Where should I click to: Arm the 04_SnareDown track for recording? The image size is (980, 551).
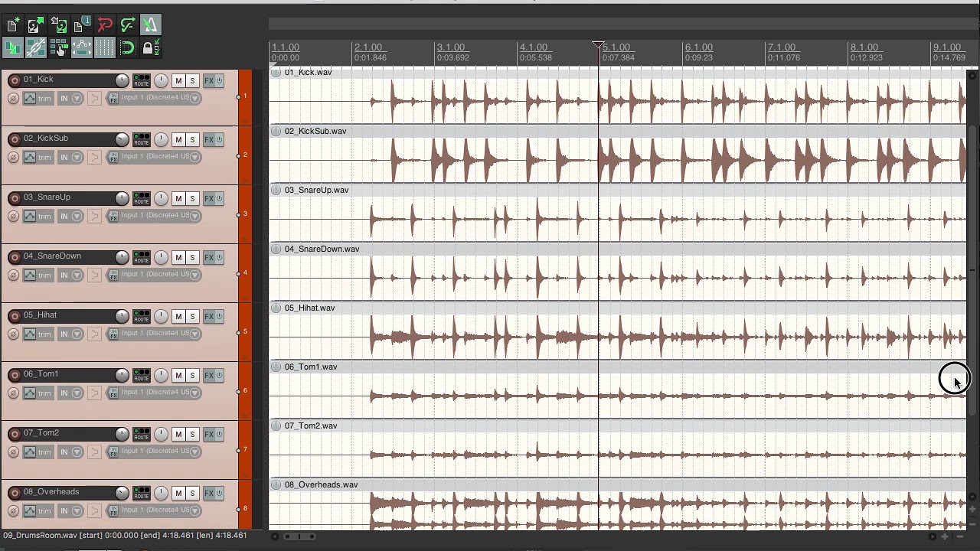pos(15,257)
